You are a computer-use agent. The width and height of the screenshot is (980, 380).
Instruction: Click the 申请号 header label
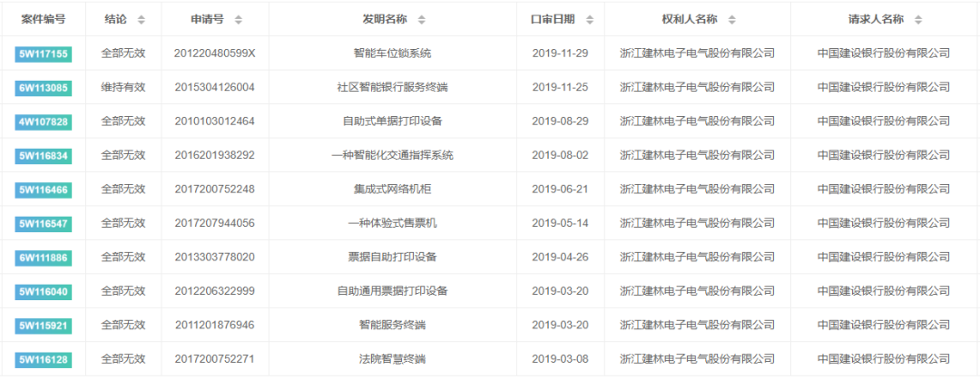(208, 19)
